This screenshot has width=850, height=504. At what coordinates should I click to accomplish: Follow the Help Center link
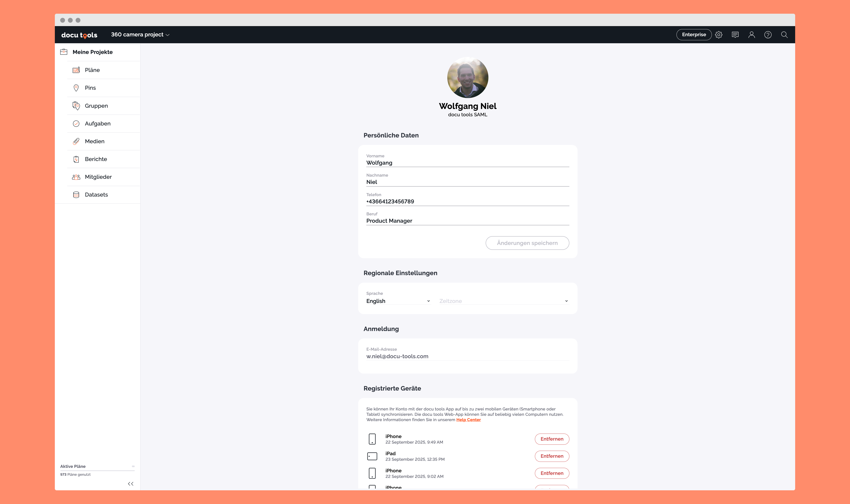pos(468,420)
